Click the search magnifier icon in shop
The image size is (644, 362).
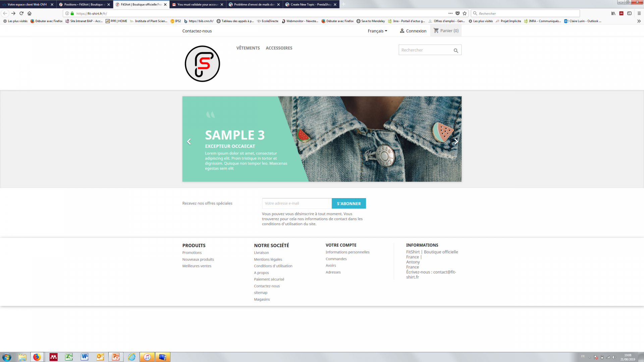(x=455, y=51)
